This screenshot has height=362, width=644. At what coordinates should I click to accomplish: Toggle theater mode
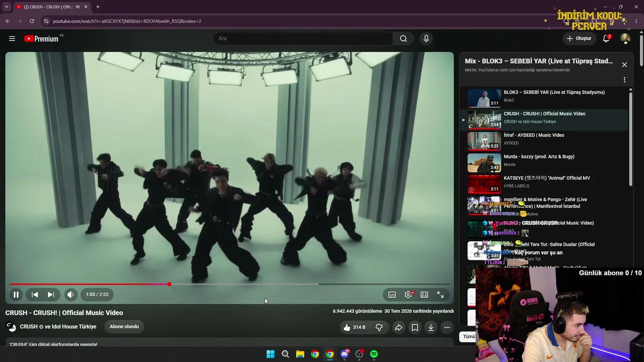pyautogui.click(x=424, y=295)
